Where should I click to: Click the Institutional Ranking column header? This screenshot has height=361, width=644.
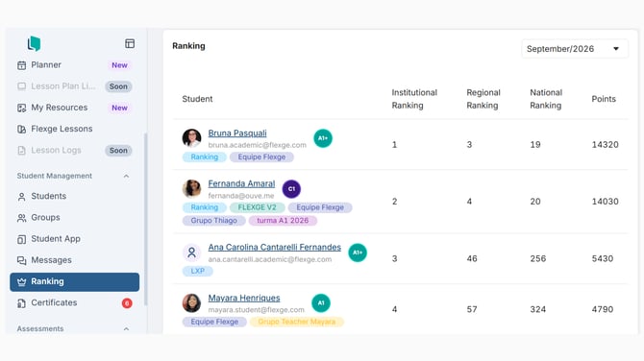414,99
